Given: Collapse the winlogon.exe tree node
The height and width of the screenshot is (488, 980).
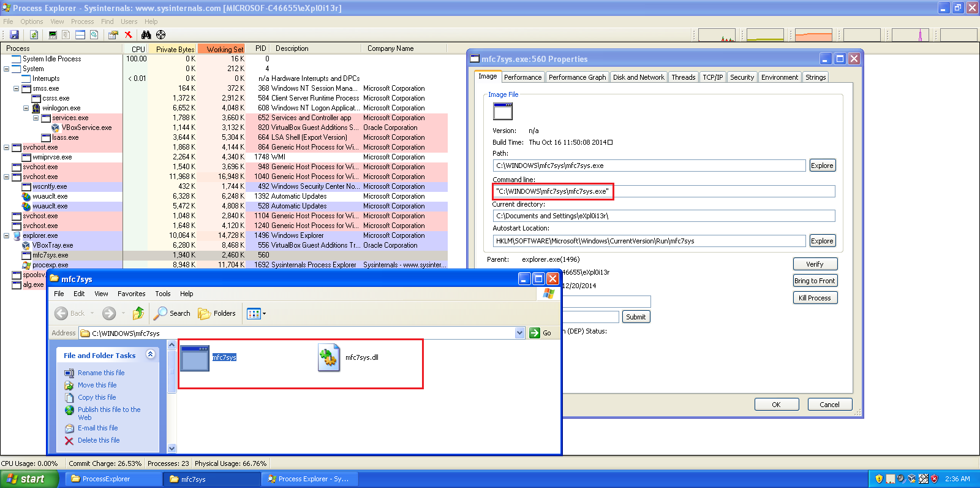Looking at the screenshot, I should 26,108.
